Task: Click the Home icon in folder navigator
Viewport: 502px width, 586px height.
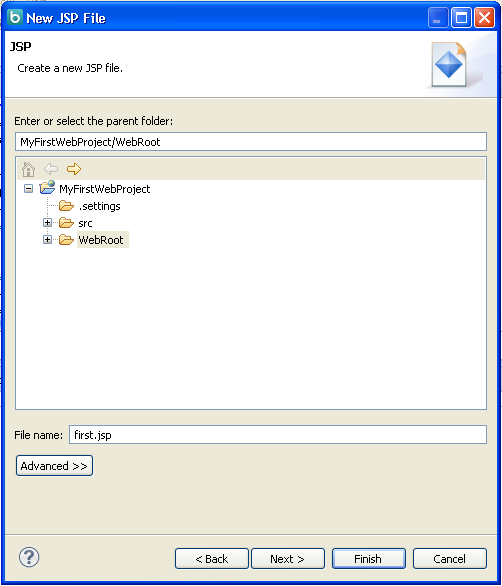Action: [x=28, y=169]
